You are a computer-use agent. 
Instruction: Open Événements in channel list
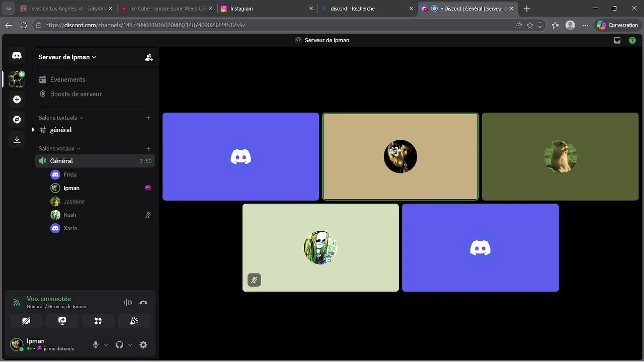tap(95, 79)
